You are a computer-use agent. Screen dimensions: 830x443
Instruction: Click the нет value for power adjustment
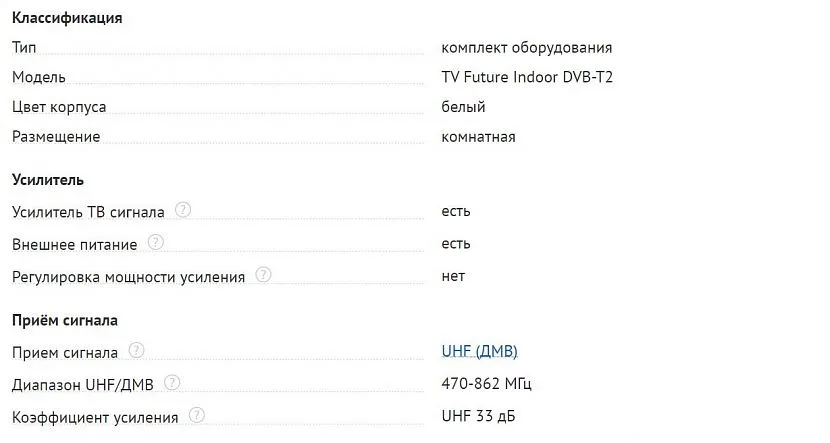(453, 276)
